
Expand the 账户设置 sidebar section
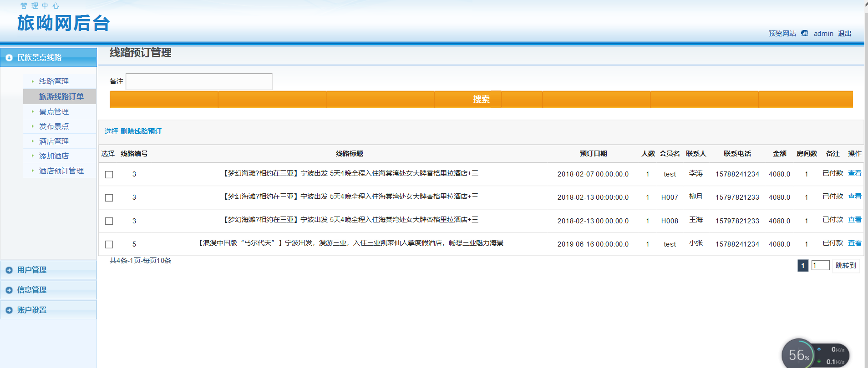tap(32, 310)
